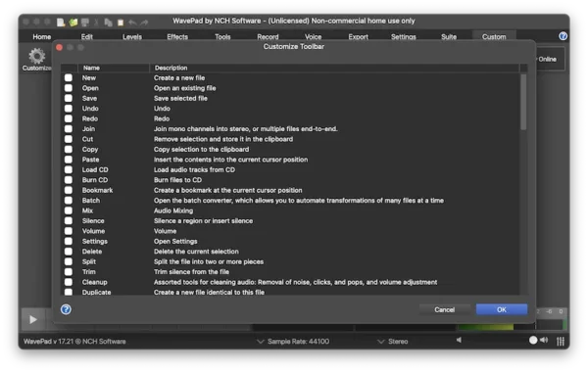Screen dimensions: 588x372
Task: Click the Name column header
Action: [x=114, y=68]
